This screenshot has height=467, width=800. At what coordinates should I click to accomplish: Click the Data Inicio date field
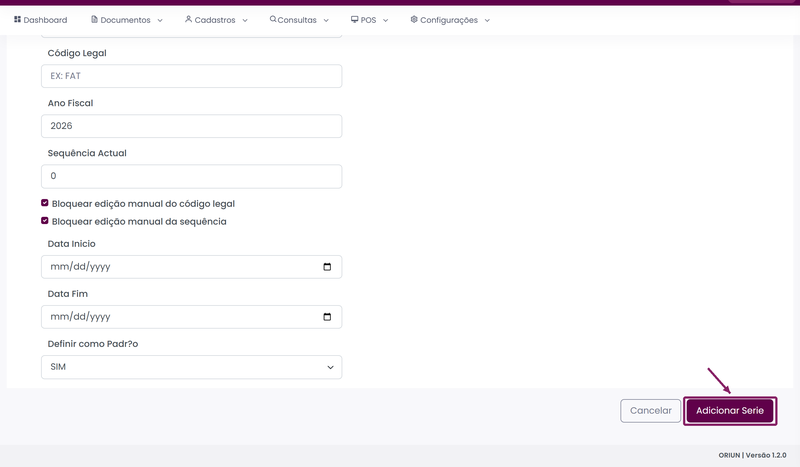191,267
